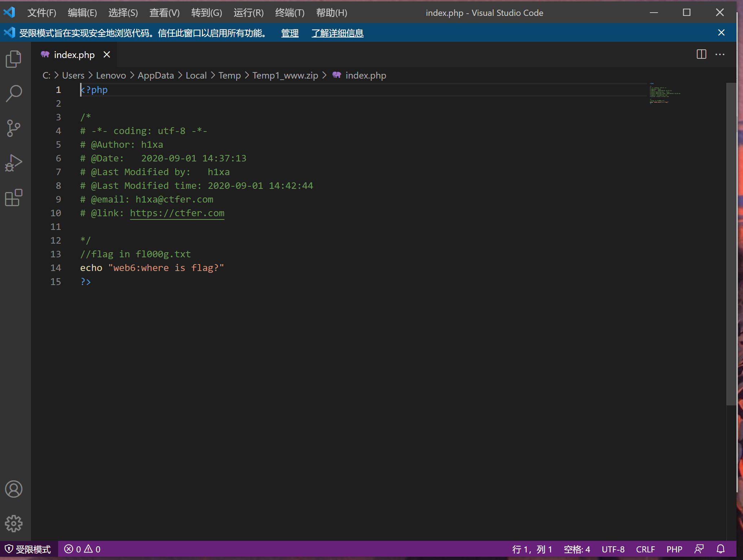The height and width of the screenshot is (560, 743).
Task: Maximize the VS Code window
Action: click(687, 13)
